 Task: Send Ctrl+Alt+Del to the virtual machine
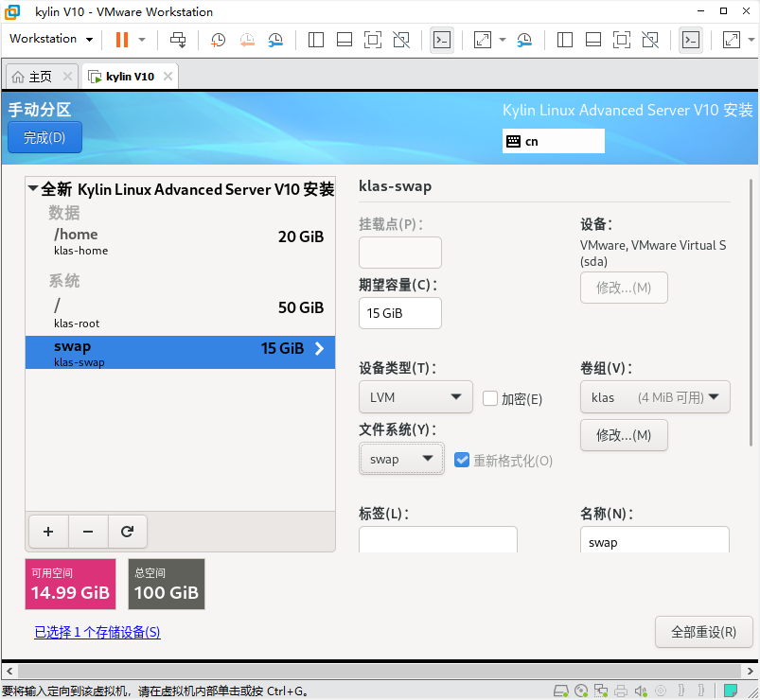(x=178, y=39)
